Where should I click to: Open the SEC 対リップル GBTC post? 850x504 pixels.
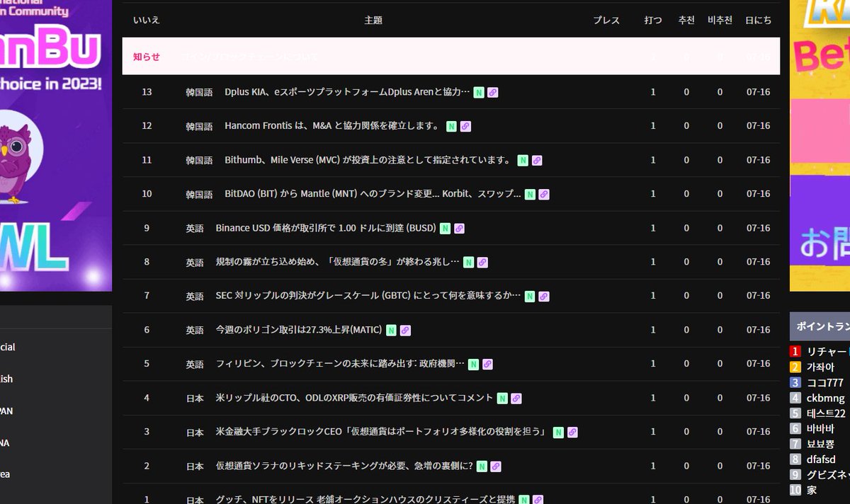(368, 296)
